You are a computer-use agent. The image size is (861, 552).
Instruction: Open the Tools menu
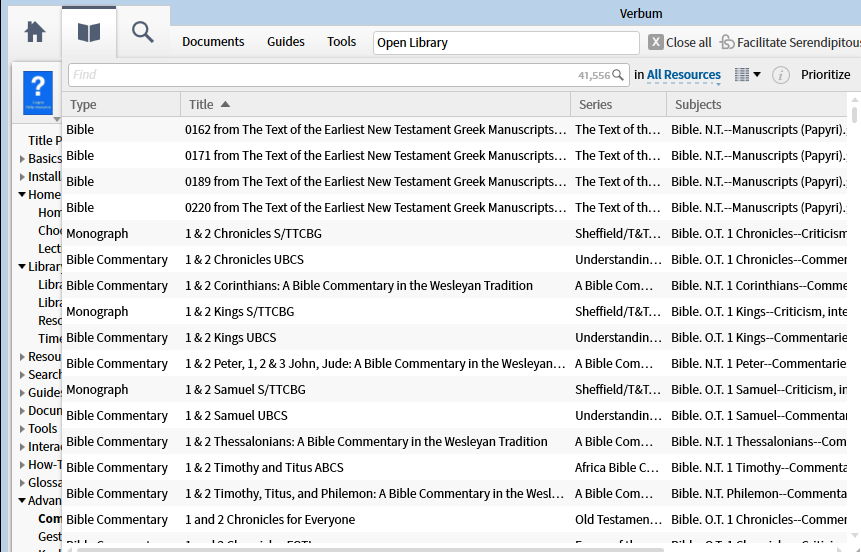coord(342,42)
